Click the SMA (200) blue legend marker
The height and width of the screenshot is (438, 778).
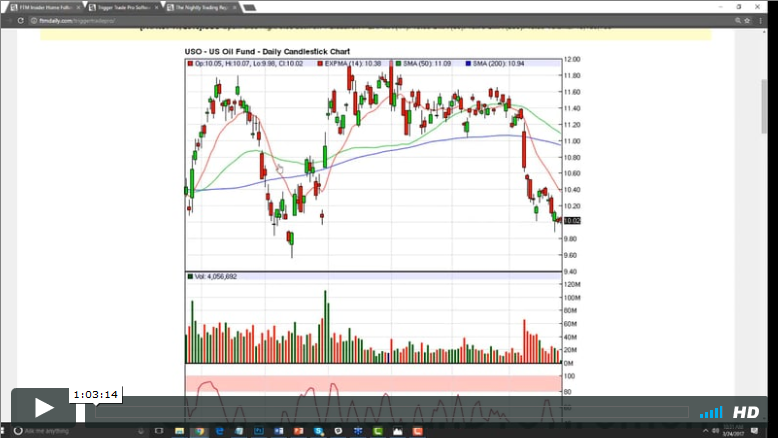469,63
